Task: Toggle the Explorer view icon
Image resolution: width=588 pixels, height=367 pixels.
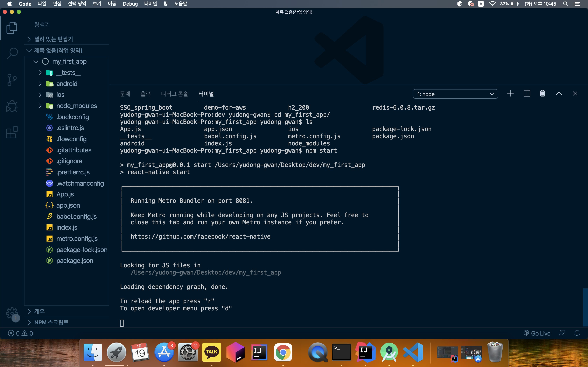Action: [12, 28]
